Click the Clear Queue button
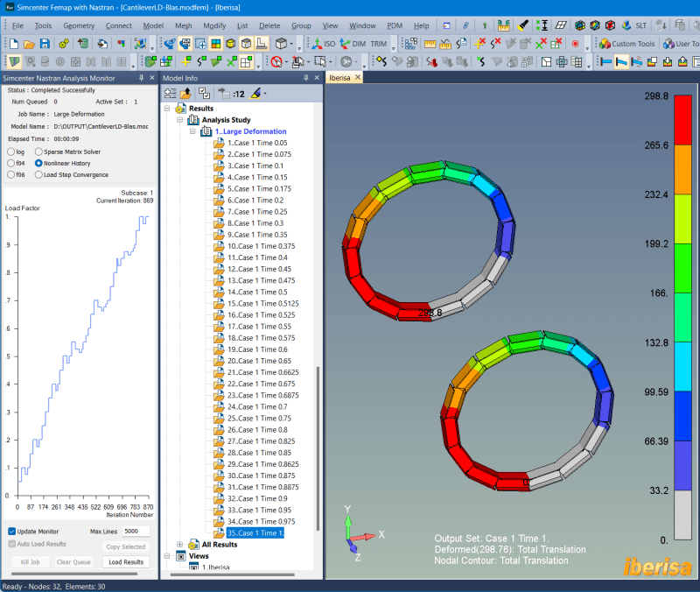The height and width of the screenshot is (592, 700). pos(73,561)
